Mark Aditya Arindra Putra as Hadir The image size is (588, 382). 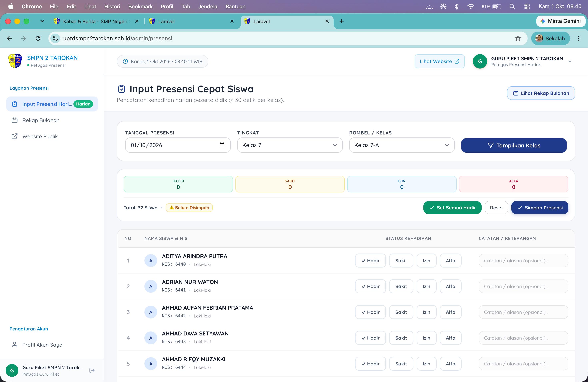point(370,261)
